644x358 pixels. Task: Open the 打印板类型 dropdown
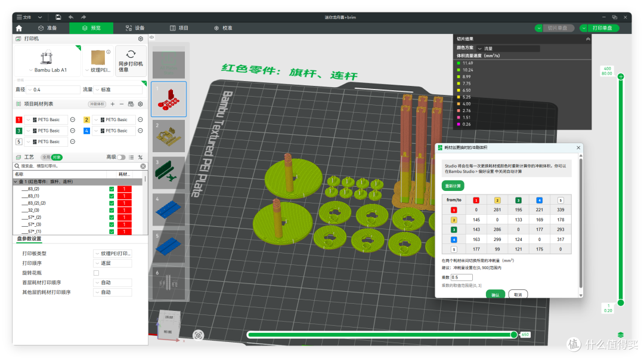pos(113,254)
